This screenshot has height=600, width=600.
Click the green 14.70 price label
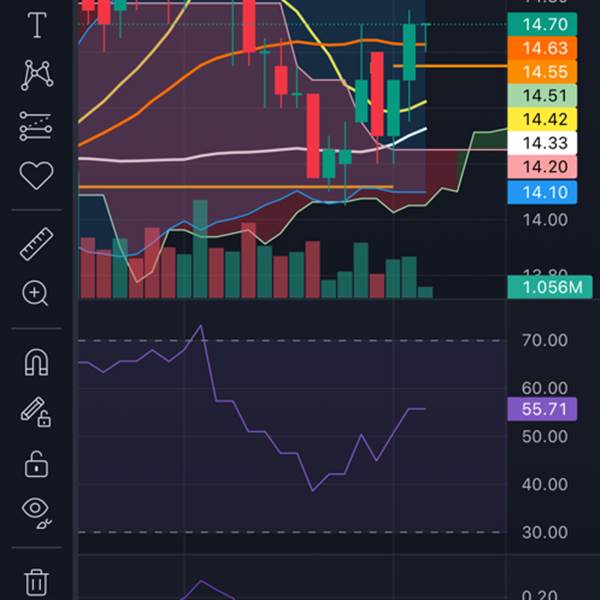[542, 24]
